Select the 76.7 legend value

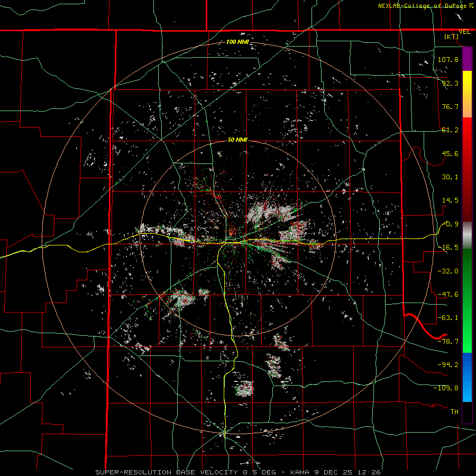click(x=450, y=106)
